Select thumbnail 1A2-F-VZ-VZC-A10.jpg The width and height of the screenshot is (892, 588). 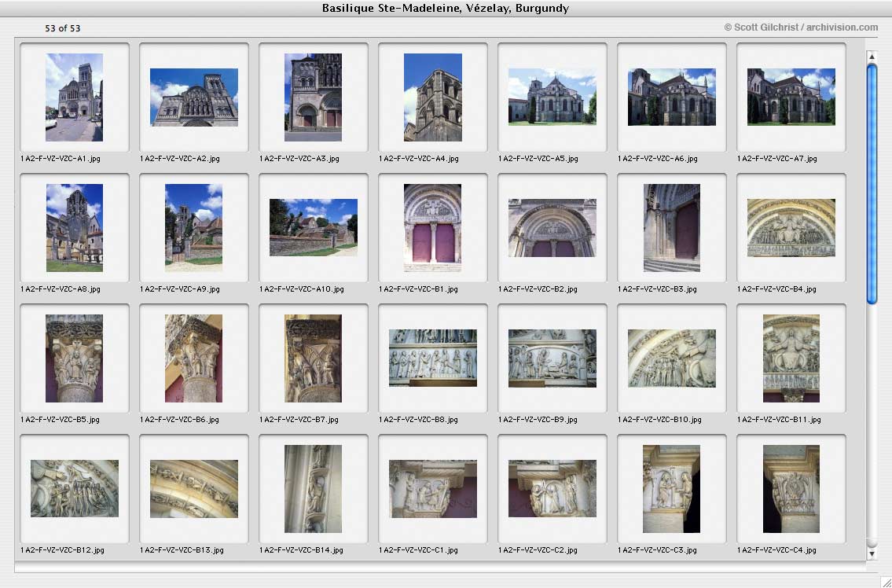coord(314,228)
